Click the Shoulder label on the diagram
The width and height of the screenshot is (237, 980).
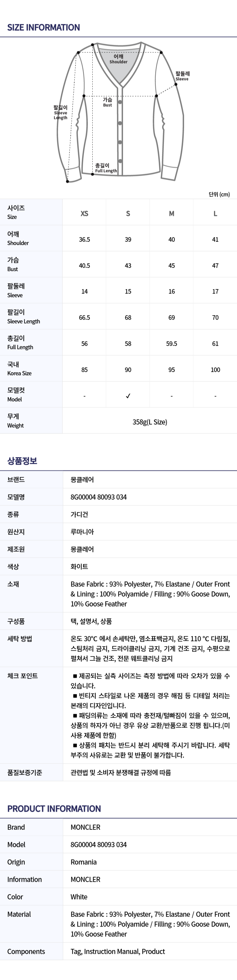pyautogui.click(x=118, y=59)
